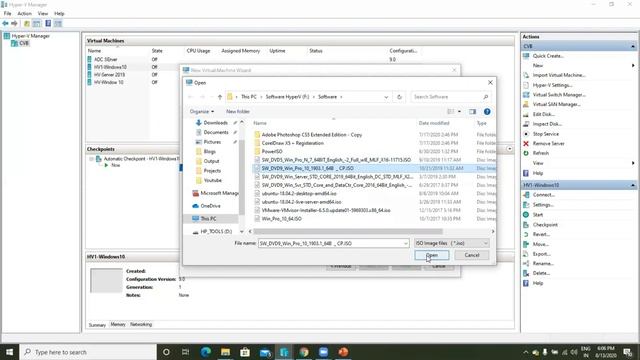Viewport: 640px width, 360px height.
Task: Click the up-folder arrow in Open dialog
Action: click(x=220, y=97)
